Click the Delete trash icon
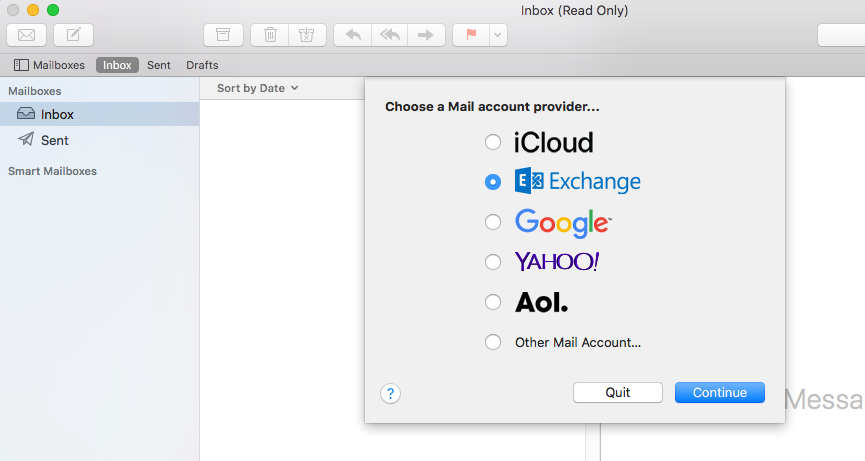 click(x=270, y=35)
